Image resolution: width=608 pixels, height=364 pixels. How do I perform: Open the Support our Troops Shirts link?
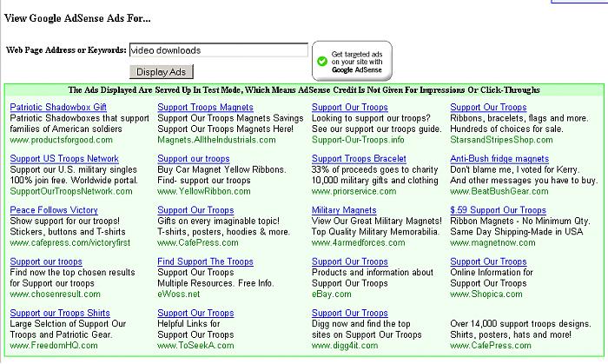click(x=60, y=313)
